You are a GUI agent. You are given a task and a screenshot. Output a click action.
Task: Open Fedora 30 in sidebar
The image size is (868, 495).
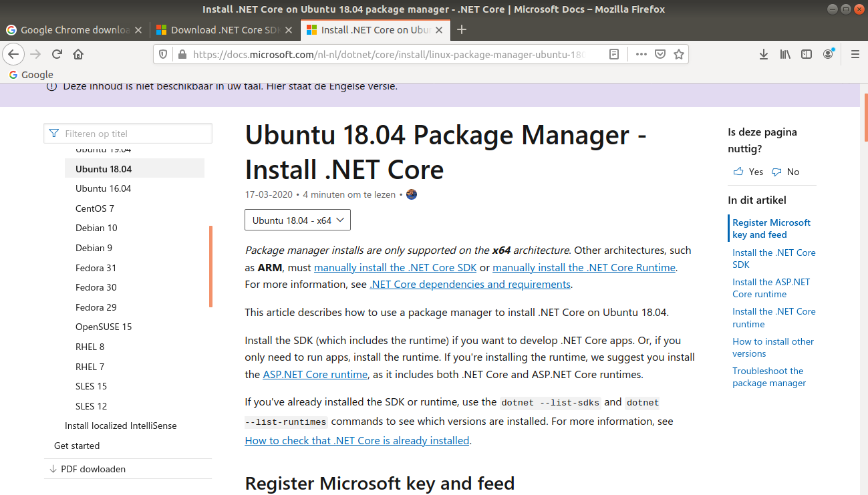click(96, 287)
